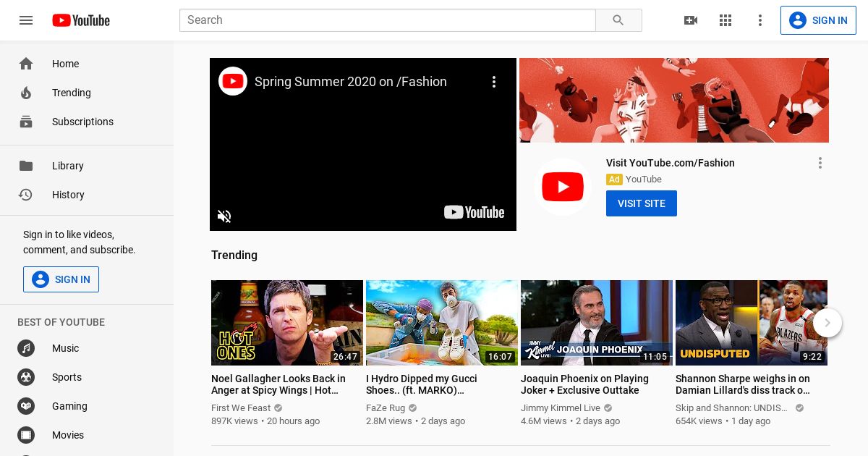The image size is (868, 456).
Task: Open Library in sidebar menu
Action: tap(87, 166)
